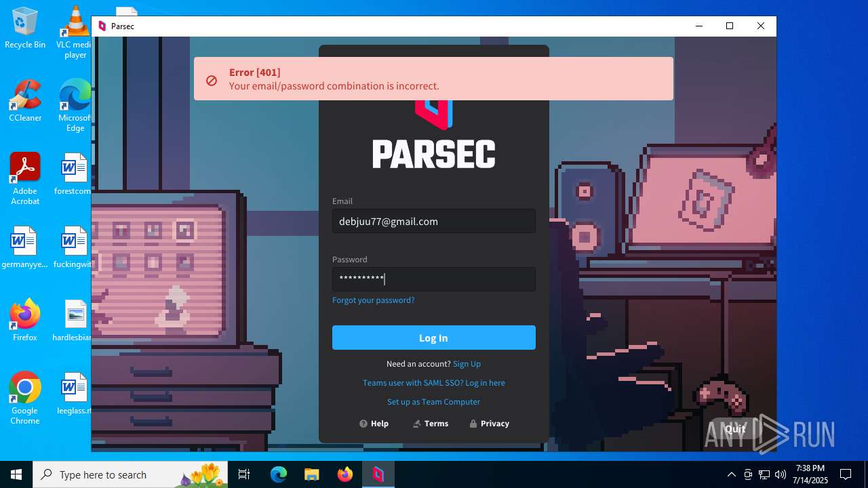Open the network status tray icon
The width and height of the screenshot is (868, 488).
point(764,474)
